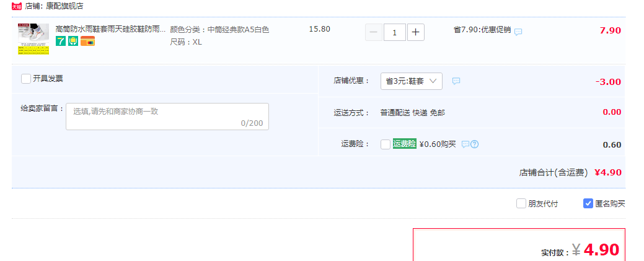Click the question mark help icon for 运费险

[x=475, y=144]
